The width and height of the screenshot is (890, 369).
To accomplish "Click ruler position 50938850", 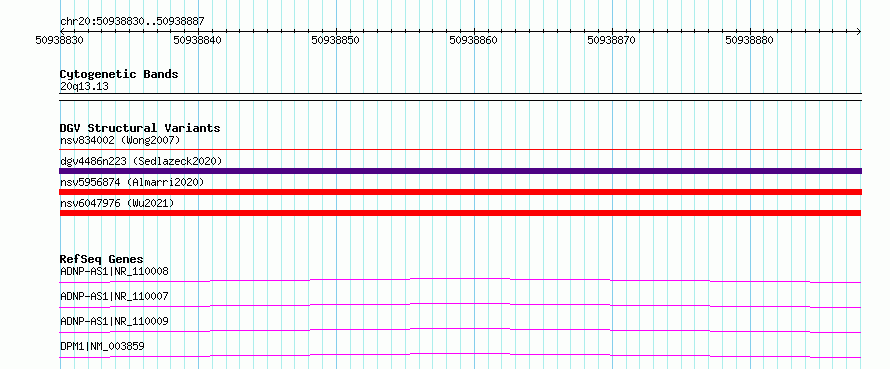I will pyautogui.click(x=336, y=40).
